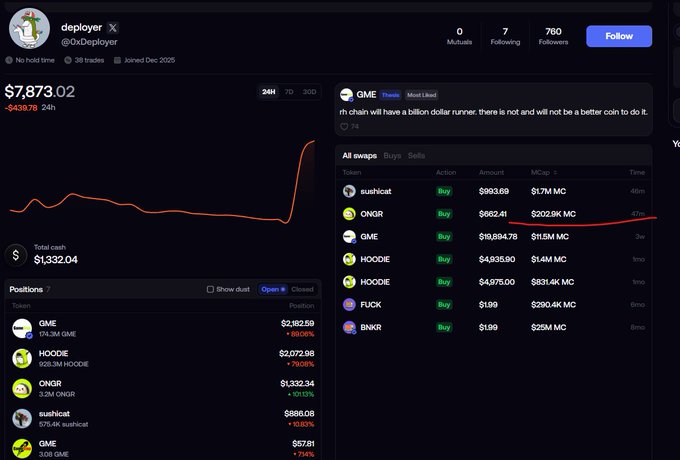The width and height of the screenshot is (680, 460).
Task: Click Buy badge on sushicat swap
Action: (444, 191)
